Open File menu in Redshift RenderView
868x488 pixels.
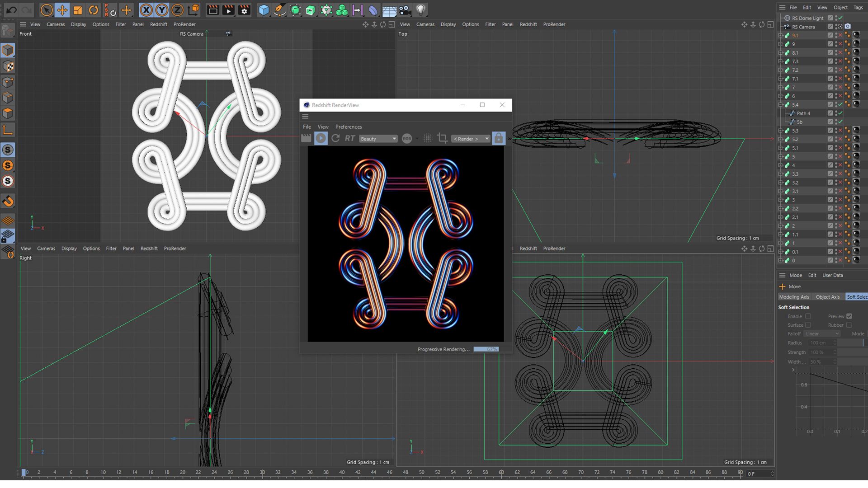(x=307, y=127)
